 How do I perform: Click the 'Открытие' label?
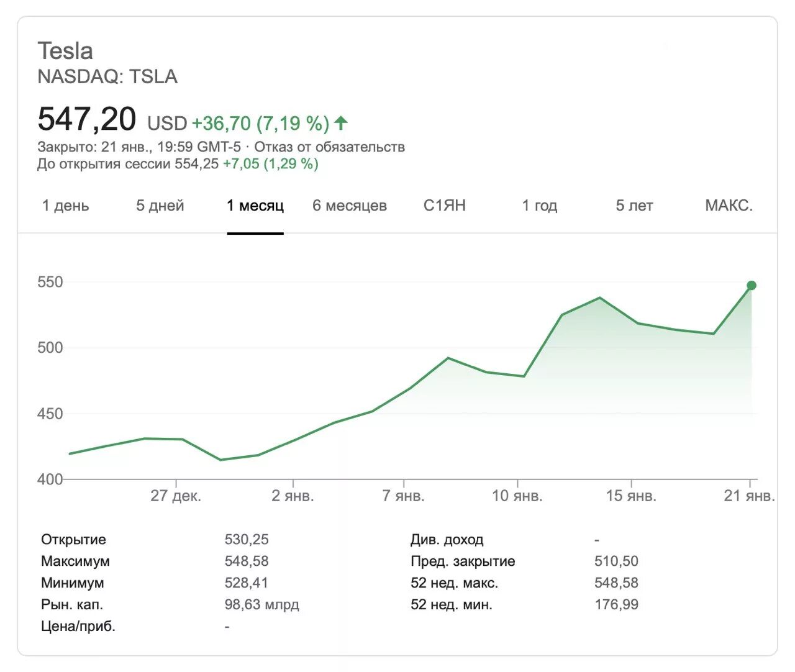pyautogui.click(x=73, y=539)
